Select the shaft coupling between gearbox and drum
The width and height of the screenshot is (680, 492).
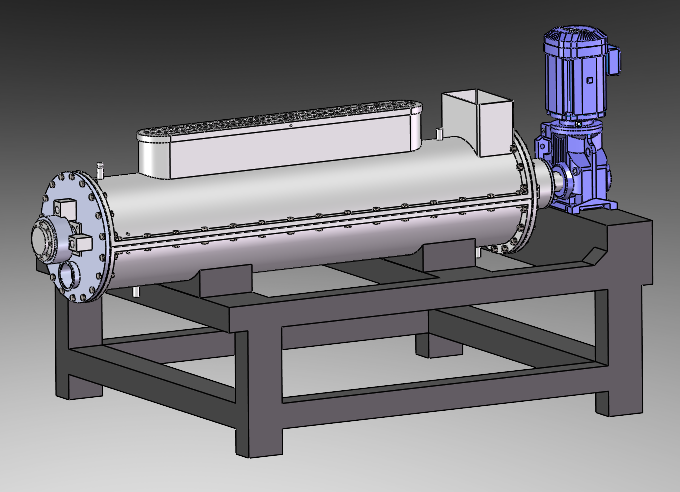pos(548,181)
